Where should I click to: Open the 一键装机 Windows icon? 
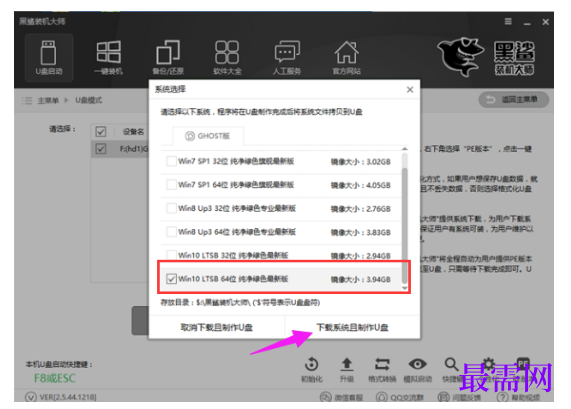click(x=109, y=58)
